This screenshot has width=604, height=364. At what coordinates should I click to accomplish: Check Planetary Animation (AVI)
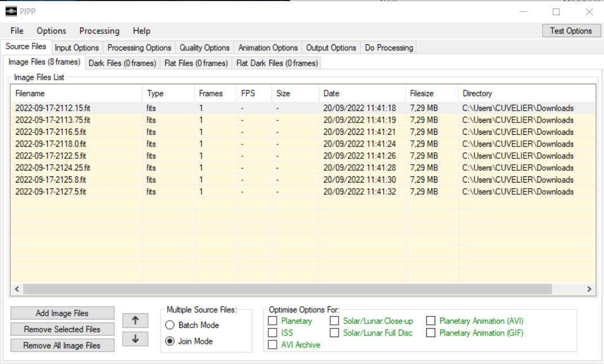[x=431, y=321]
